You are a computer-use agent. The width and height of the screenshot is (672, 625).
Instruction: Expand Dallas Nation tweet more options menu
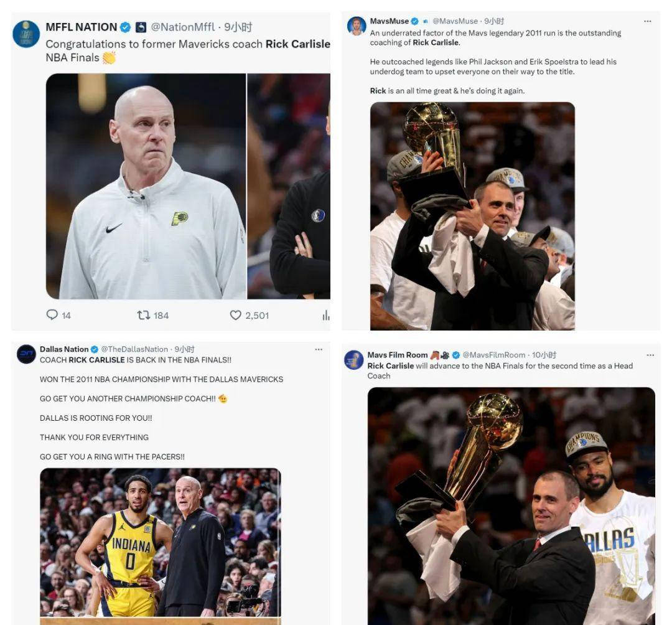[319, 349]
